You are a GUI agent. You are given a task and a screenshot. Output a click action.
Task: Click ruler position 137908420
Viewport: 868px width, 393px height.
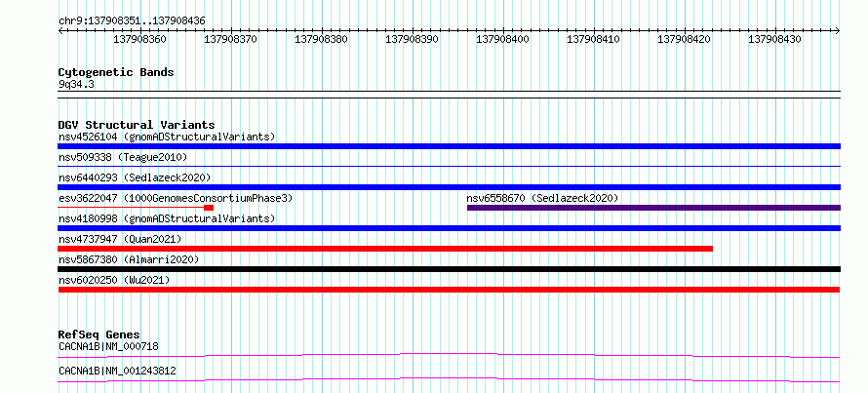tap(685, 40)
